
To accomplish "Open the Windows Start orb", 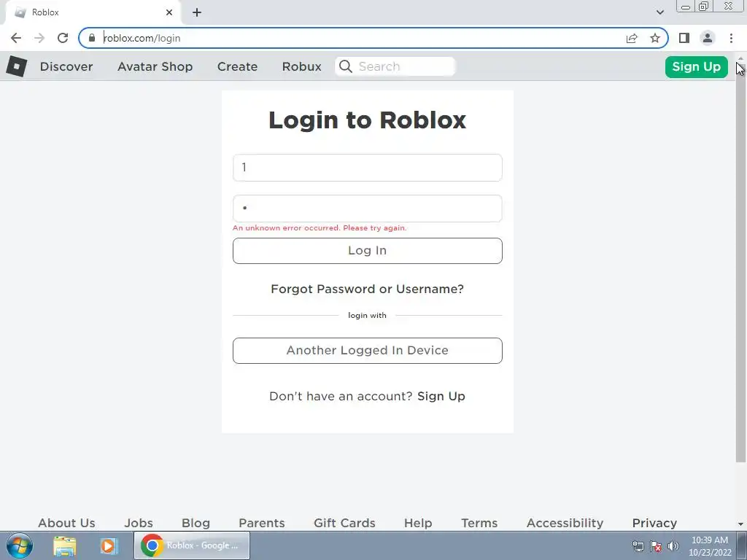I will 20,545.
